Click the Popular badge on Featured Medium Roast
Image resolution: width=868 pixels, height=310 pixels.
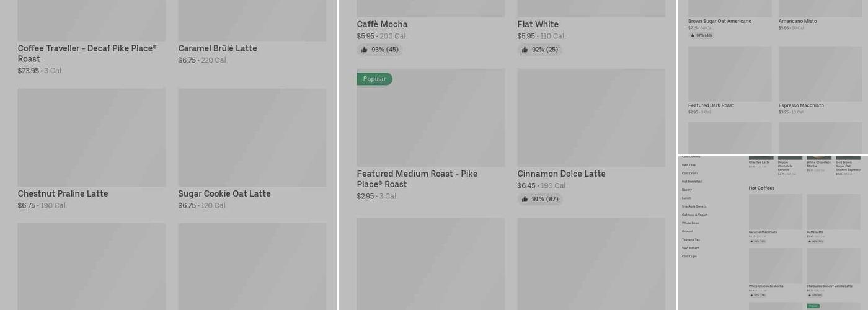click(374, 79)
